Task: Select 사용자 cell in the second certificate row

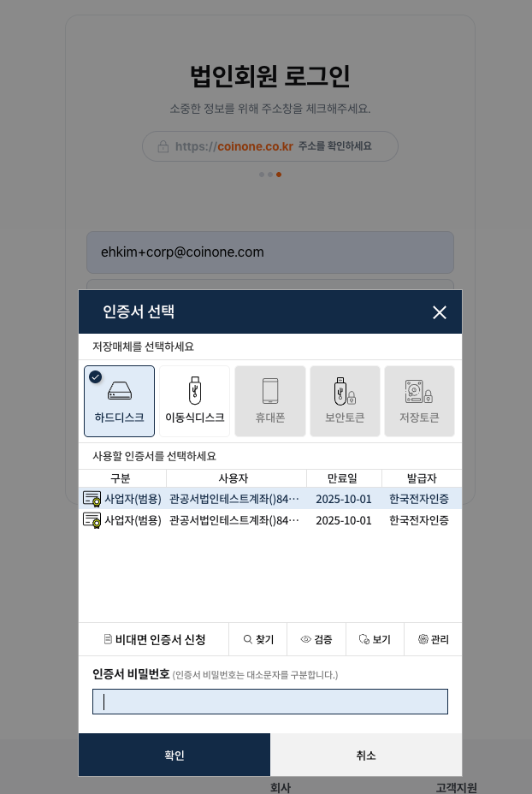Action: click(x=233, y=520)
